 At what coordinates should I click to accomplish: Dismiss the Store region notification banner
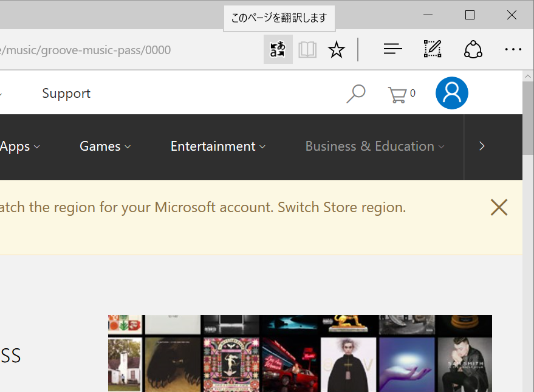coord(499,207)
